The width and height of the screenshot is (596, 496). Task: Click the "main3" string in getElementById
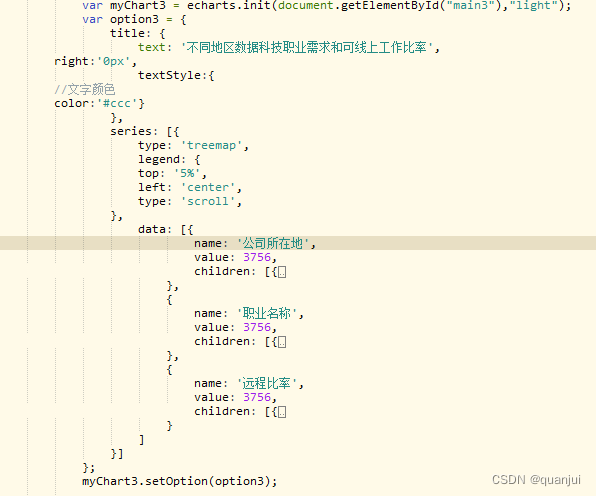click(470, 5)
